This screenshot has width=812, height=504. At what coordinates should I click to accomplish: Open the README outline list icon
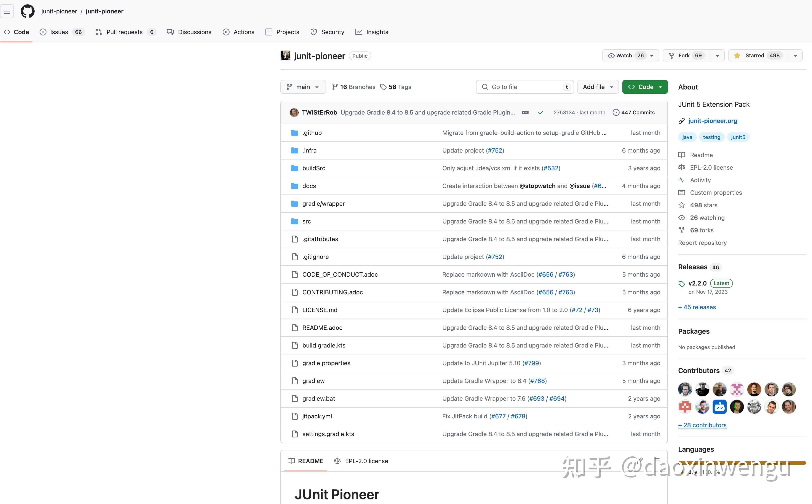coord(657,461)
